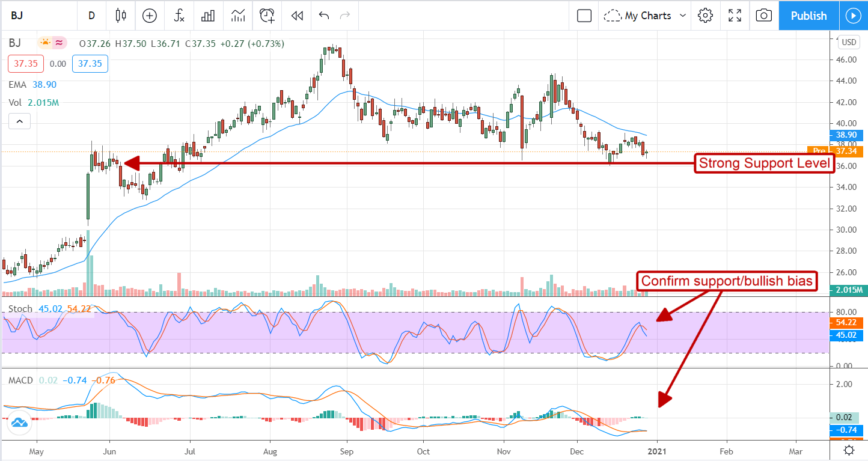
Task: Click the Publish button
Action: [808, 16]
